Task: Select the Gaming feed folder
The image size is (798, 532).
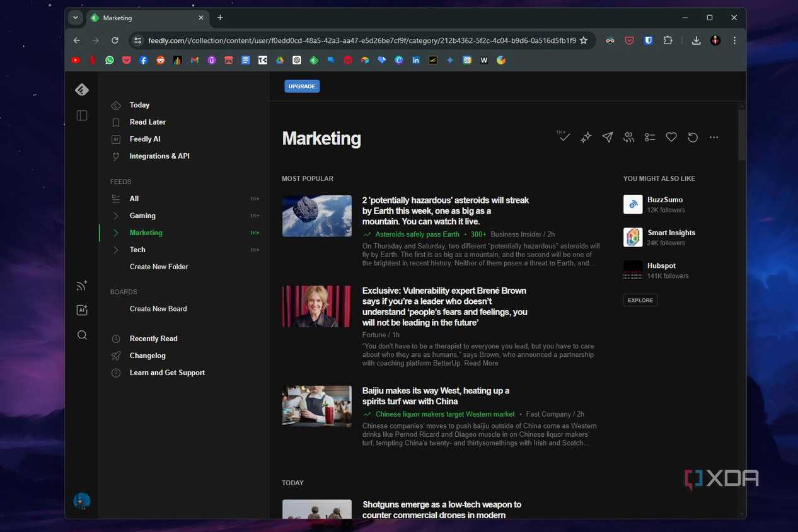Action: point(142,216)
